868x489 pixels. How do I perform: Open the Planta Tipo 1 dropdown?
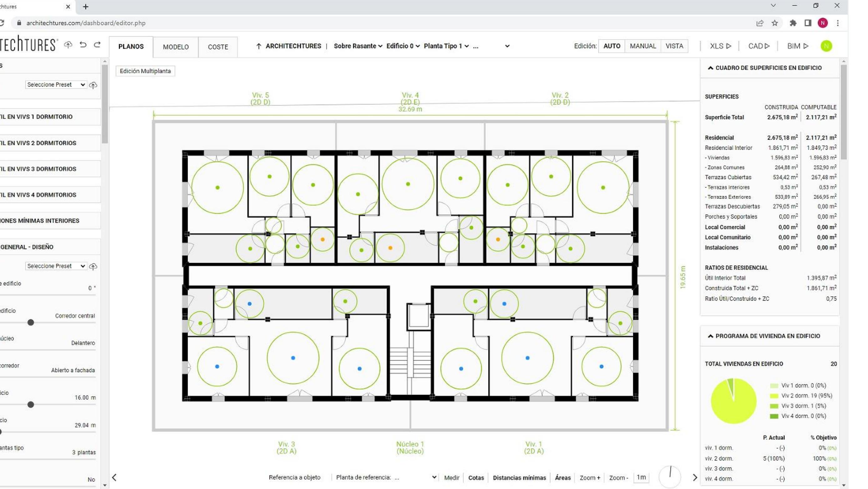click(x=446, y=46)
